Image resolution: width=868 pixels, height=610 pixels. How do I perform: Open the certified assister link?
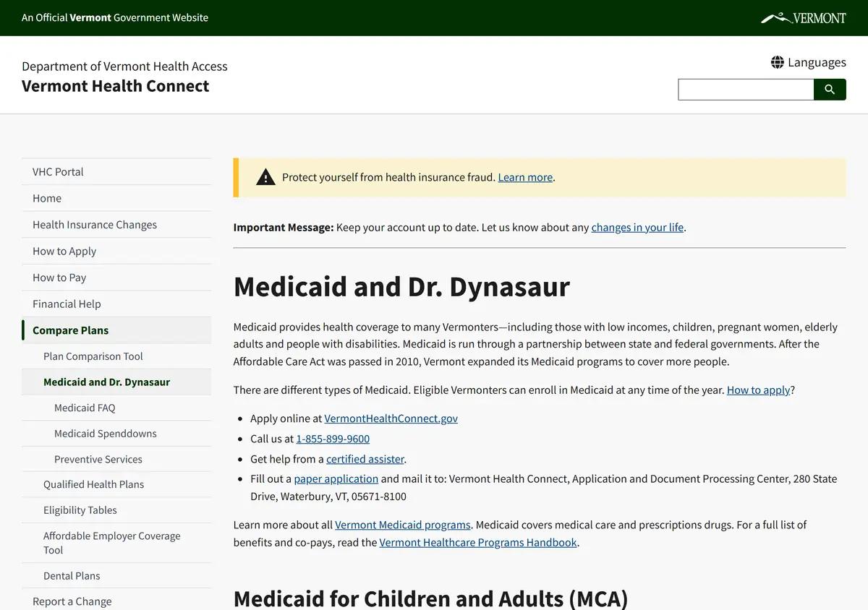tap(365, 459)
